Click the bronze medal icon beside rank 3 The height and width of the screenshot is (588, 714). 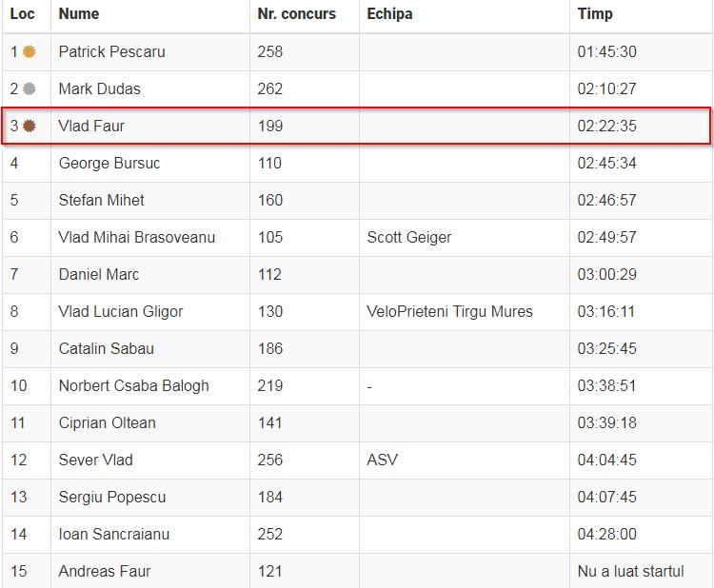click(30, 126)
